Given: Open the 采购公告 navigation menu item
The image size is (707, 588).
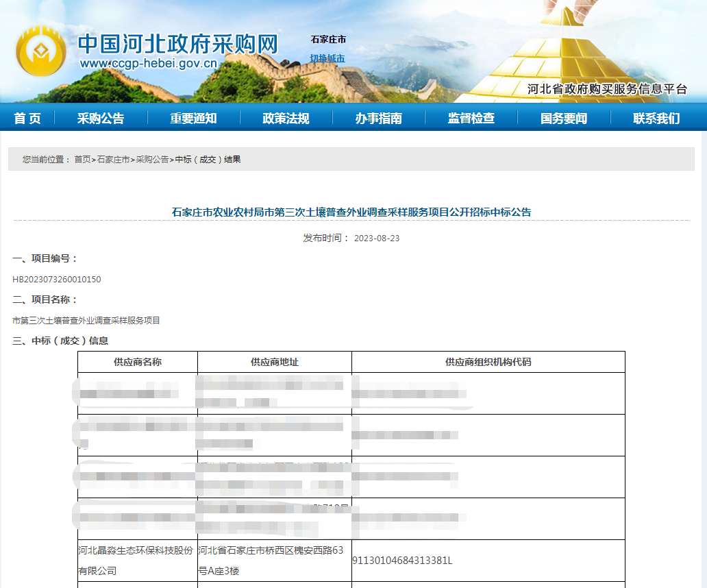Looking at the screenshot, I should point(101,118).
